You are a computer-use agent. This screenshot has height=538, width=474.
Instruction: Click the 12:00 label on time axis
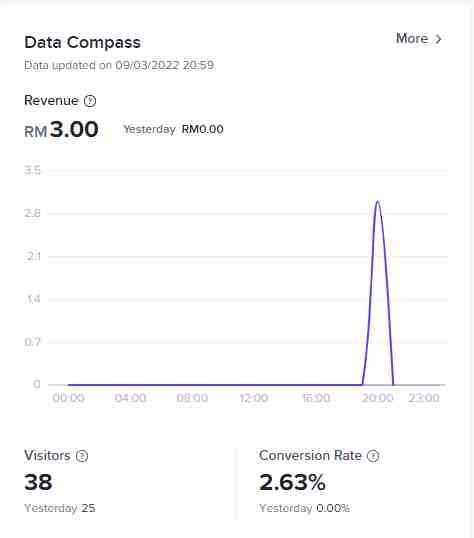point(254,398)
